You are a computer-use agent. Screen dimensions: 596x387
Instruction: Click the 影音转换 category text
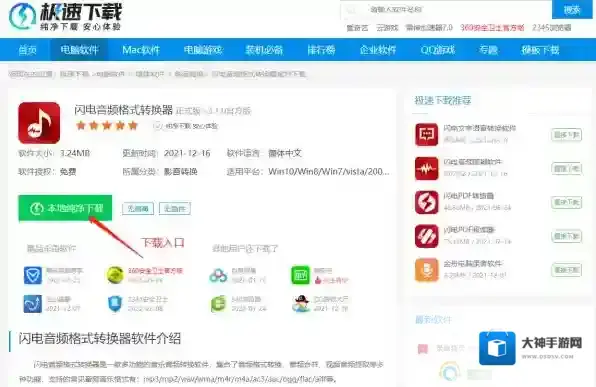181,171
